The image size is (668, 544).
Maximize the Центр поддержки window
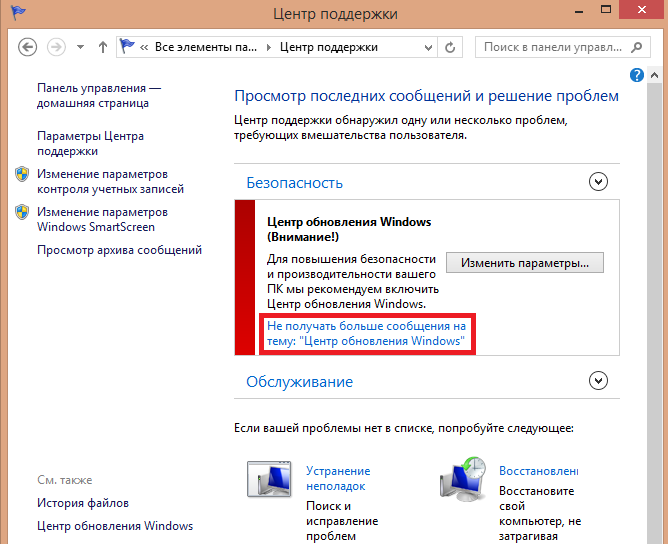coord(606,9)
